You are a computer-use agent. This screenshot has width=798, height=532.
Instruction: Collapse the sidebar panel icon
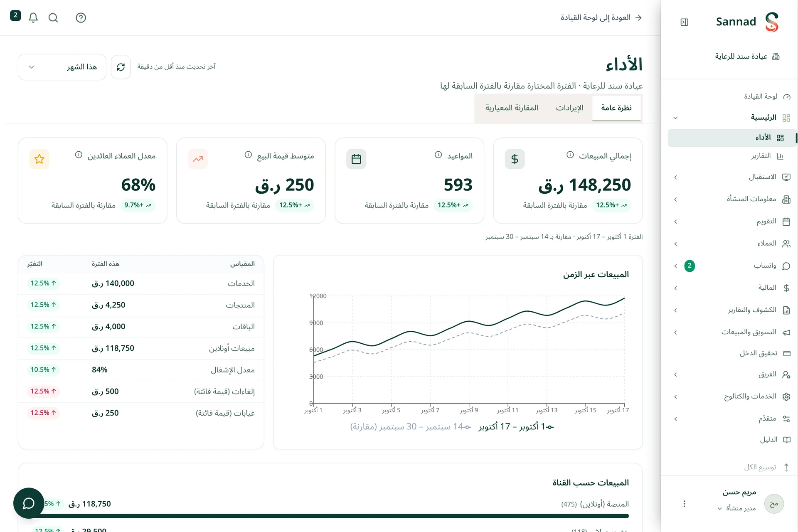[x=684, y=22]
